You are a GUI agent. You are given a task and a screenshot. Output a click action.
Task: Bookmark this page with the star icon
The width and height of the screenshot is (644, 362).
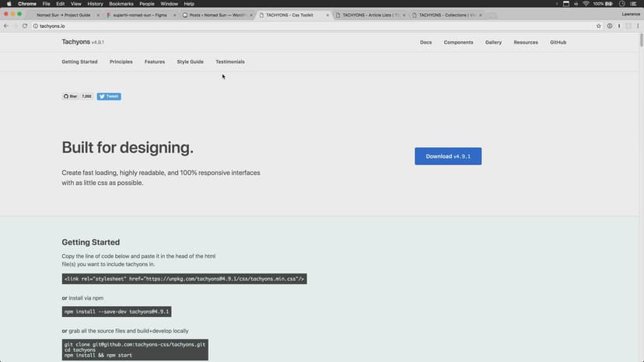(598, 26)
